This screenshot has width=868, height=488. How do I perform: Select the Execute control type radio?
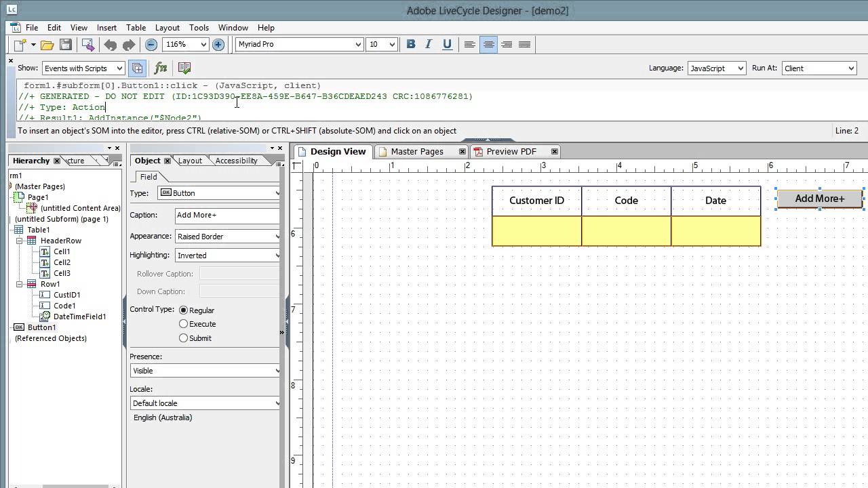click(x=183, y=324)
